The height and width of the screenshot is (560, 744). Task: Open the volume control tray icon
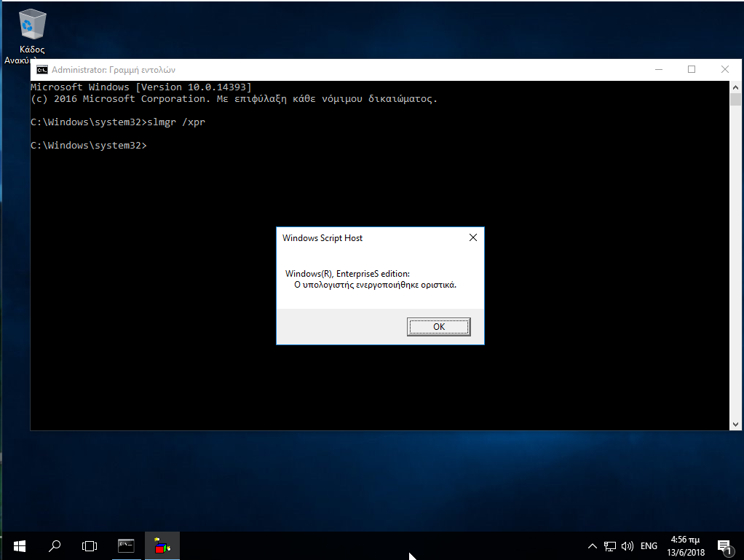click(627, 546)
